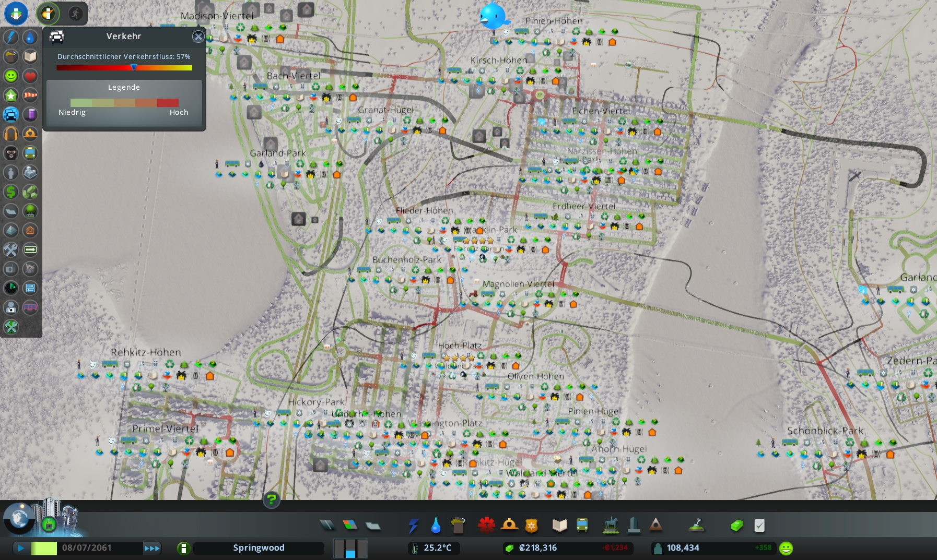937x560 pixels.
Task: Toggle the play/pause simulation button
Action: tap(21, 548)
